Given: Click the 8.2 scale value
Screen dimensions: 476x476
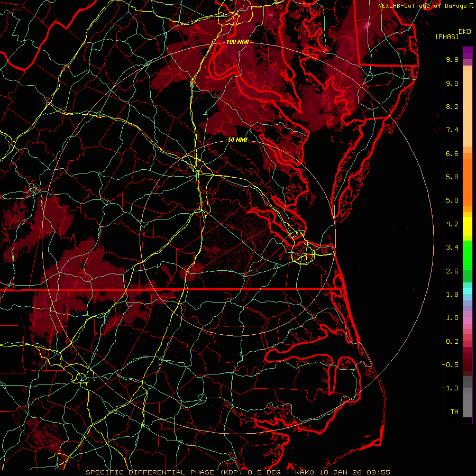Looking at the screenshot, I should click(x=452, y=106).
